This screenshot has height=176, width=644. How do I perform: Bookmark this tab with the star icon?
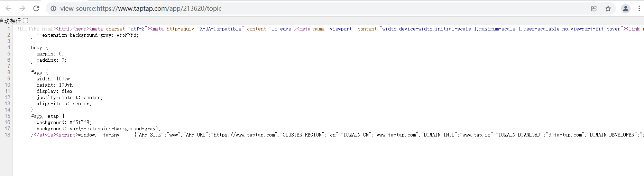click(x=608, y=8)
